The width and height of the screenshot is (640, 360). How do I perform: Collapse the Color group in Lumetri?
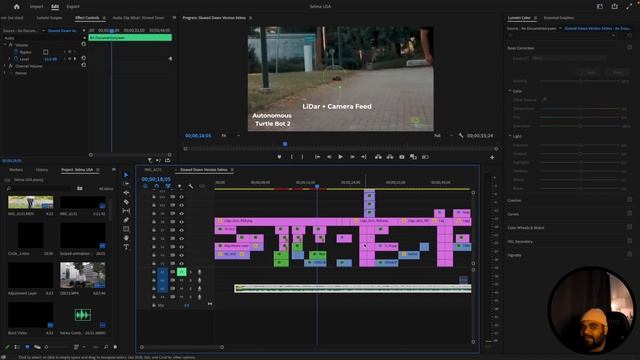click(x=510, y=91)
